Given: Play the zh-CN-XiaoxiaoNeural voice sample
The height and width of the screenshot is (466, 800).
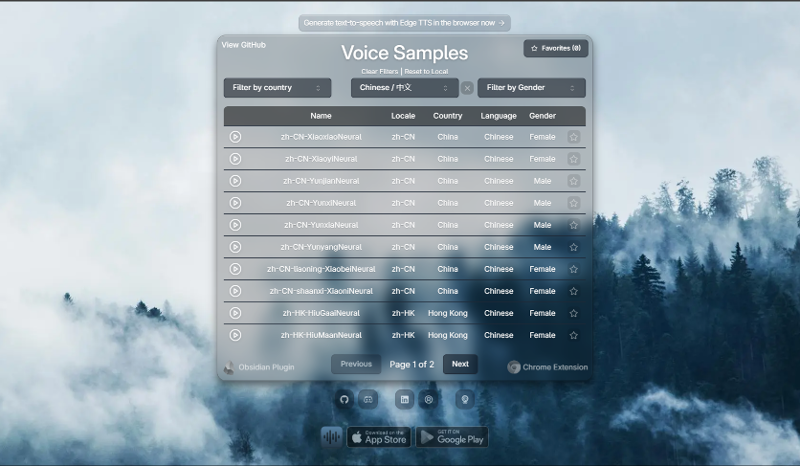Looking at the screenshot, I should pos(235,137).
